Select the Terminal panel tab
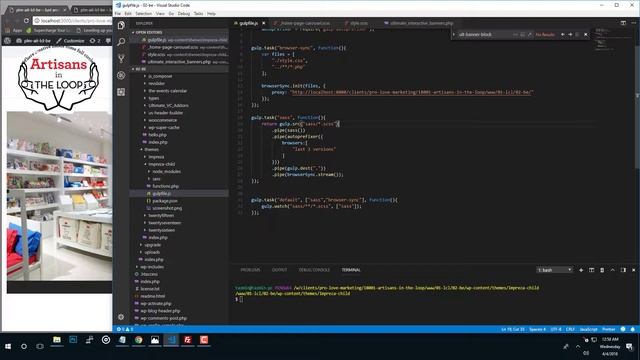Image resolution: width=640 pixels, height=360 pixels. point(351,270)
